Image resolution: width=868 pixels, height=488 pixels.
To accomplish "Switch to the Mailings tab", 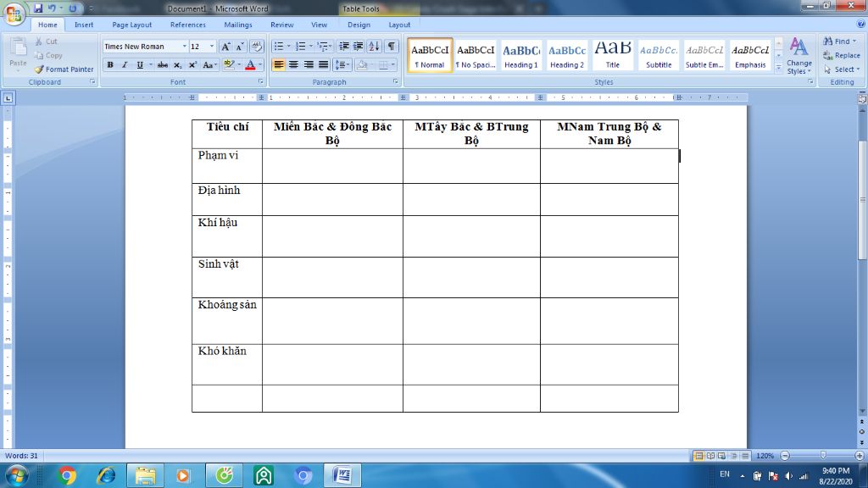I will click(238, 25).
